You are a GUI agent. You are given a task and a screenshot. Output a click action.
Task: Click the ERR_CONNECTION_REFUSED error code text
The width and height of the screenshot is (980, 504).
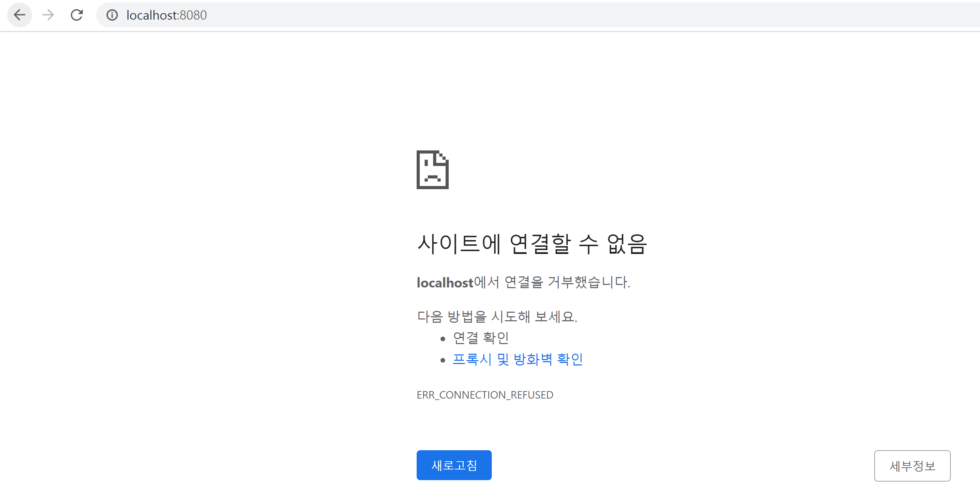[x=485, y=395]
